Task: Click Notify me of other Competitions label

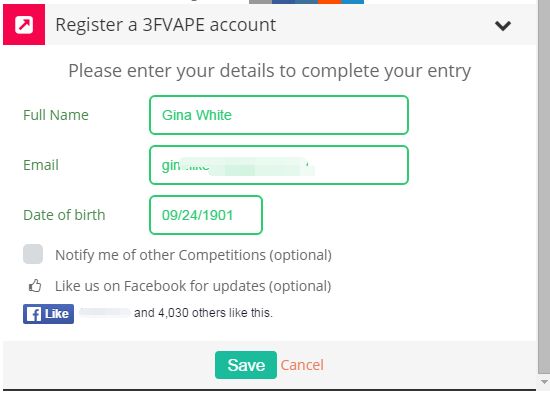Action: [x=193, y=255]
